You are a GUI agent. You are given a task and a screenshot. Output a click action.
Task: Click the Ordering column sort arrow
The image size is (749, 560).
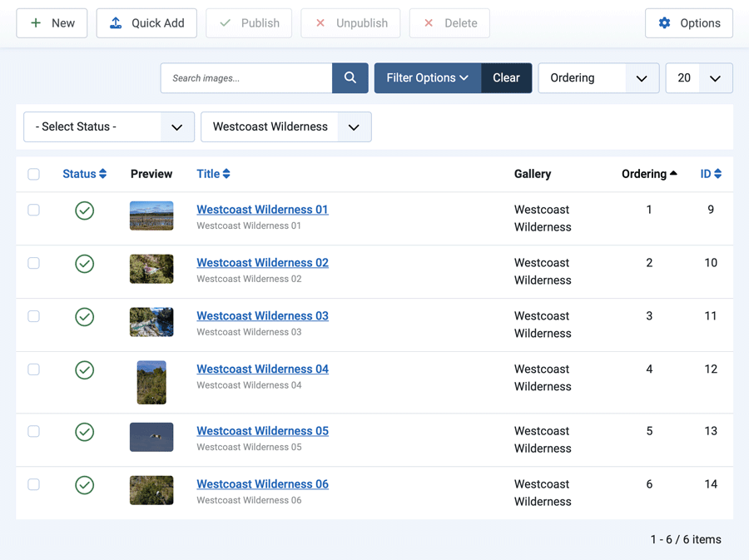[673, 173]
